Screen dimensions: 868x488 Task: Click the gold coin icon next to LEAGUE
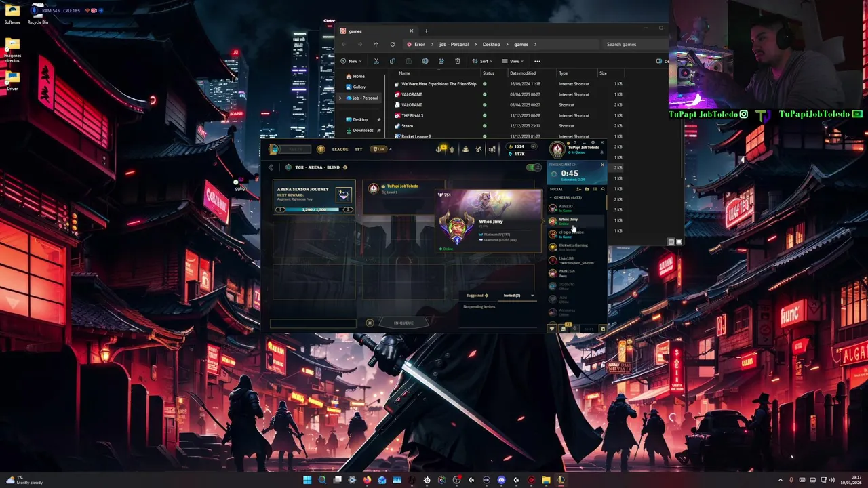click(x=321, y=149)
